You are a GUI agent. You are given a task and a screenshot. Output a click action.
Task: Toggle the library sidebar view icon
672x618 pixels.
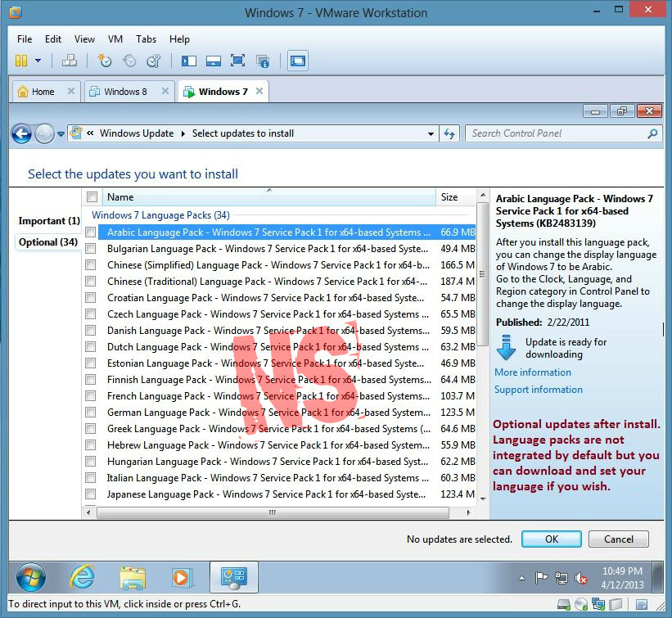tap(188, 61)
